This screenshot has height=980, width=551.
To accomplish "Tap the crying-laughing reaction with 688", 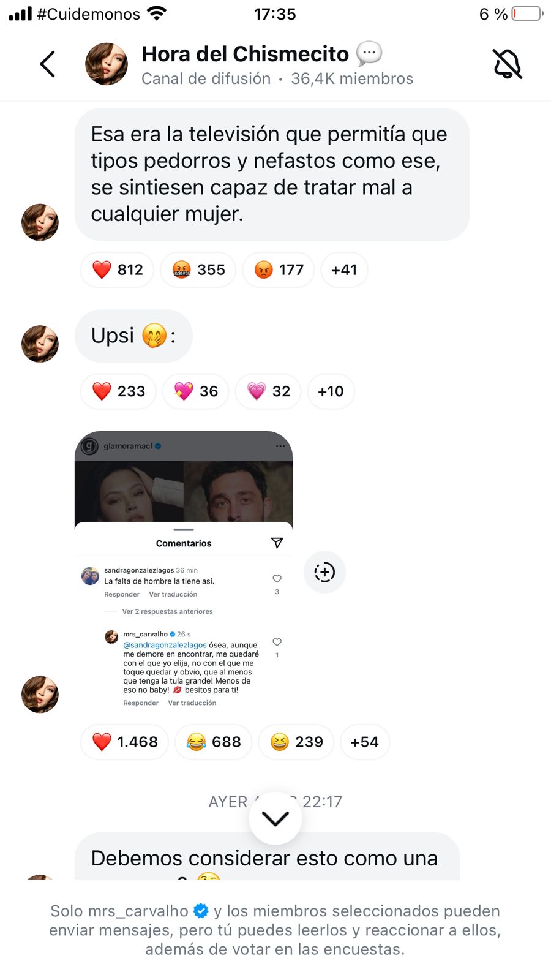I will [214, 742].
